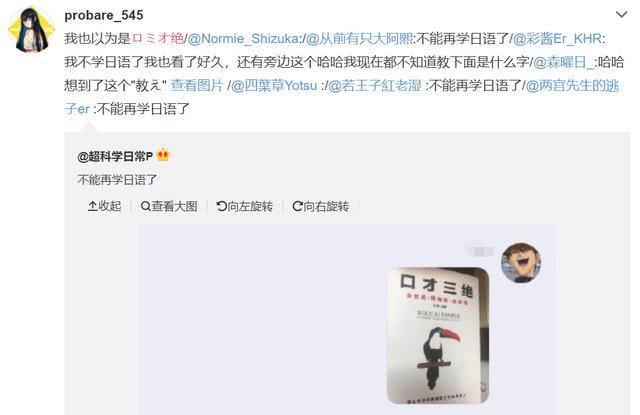Click the crown badge beside 超科学日常P
Image resolution: width=640 pixels, height=415 pixels.
click(163, 155)
